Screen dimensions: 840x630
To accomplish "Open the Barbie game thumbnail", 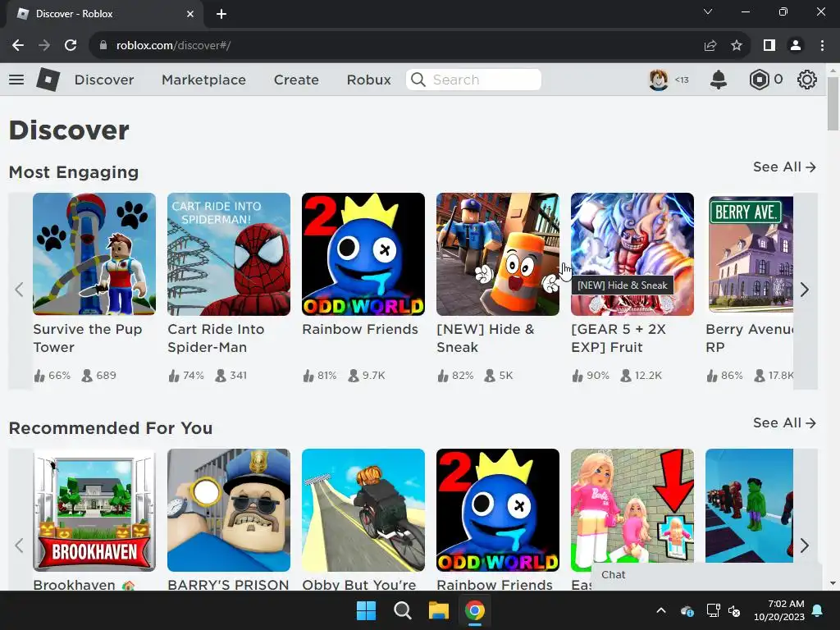I will [x=632, y=510].
